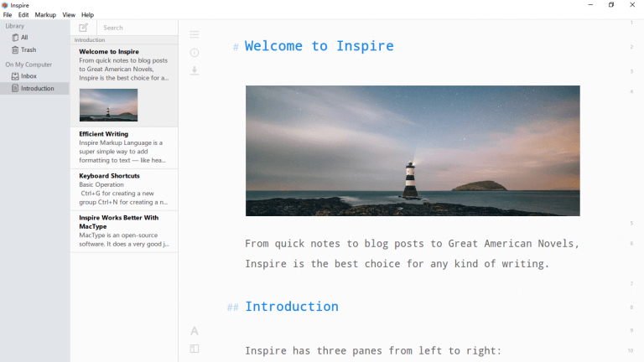
Task: Select the Introduction group in sidebar
Action: coord(35,88)
